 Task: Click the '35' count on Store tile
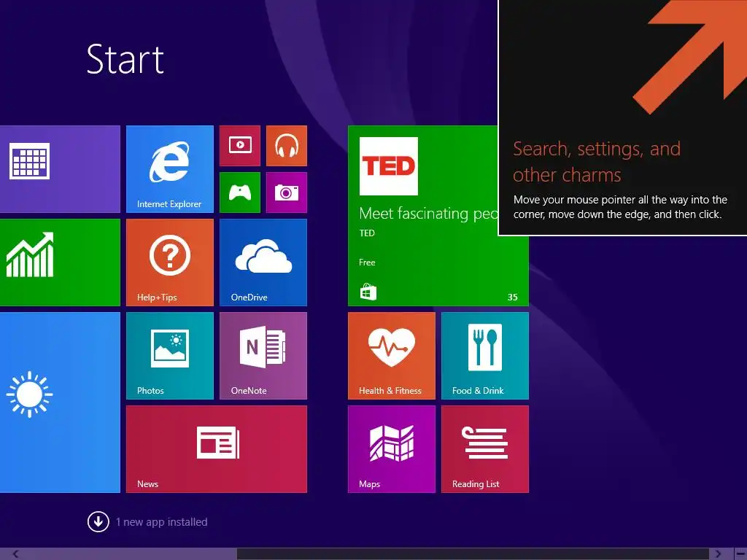(513, 297)
